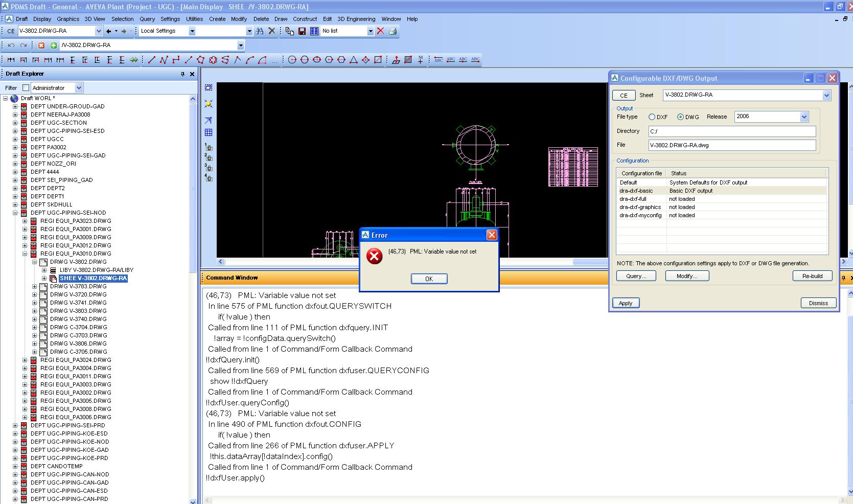Click the Dismiss button
The width and height of the screenshot is (853, 504).
[818, 303]
